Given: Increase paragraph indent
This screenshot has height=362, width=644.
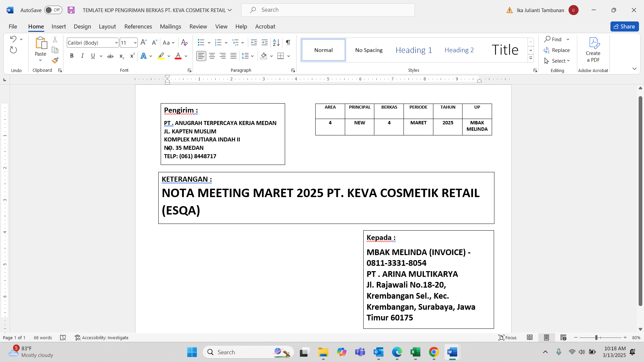Looking at the screenshot, I should point(265,43).
